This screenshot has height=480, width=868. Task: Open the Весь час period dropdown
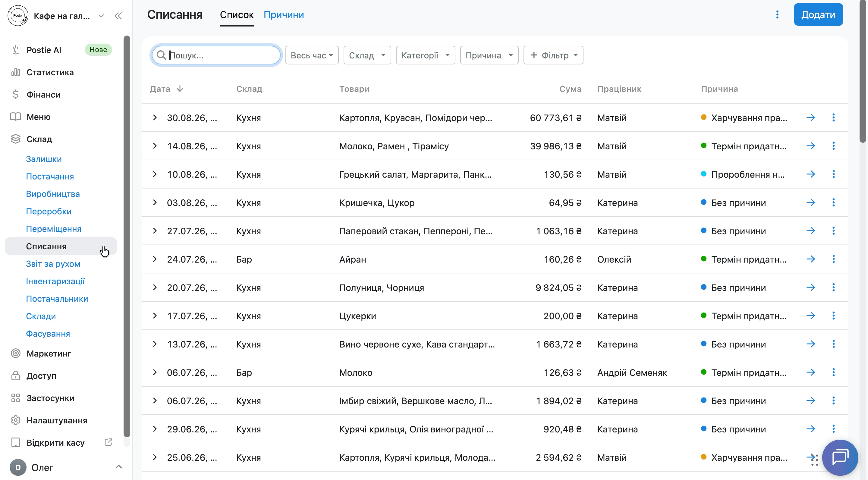point(312,55)
